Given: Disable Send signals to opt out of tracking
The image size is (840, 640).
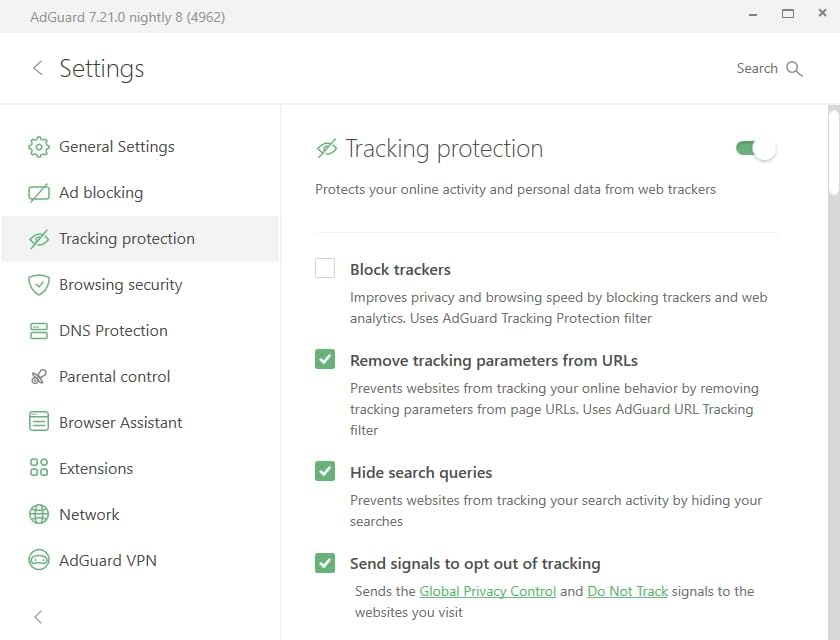Looking at the screenshot, I should pos(325,563).
